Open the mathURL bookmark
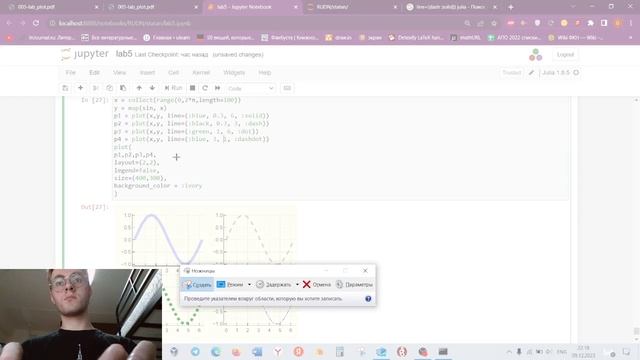 point(466,38)
